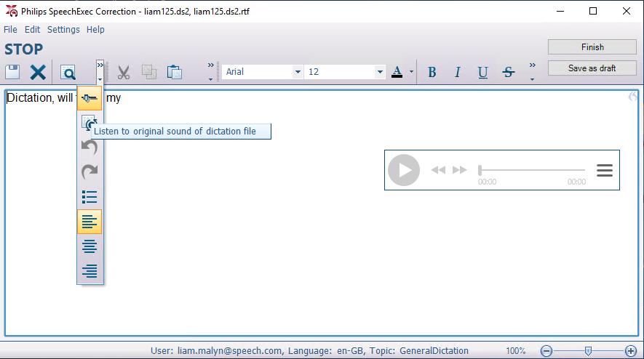Click the Paste clipboard icon
This screenshot has height=359, width=644.
tap(175, 72)
